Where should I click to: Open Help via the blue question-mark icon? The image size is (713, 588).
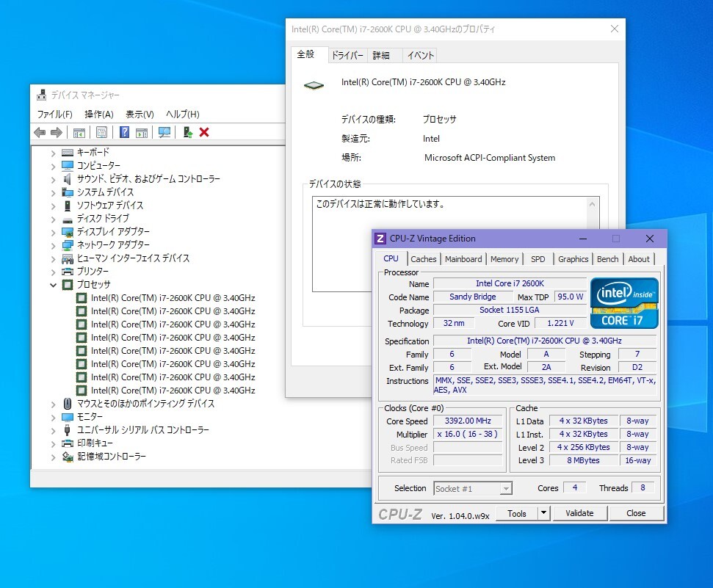pyautogui.click(x=124, y=132)
